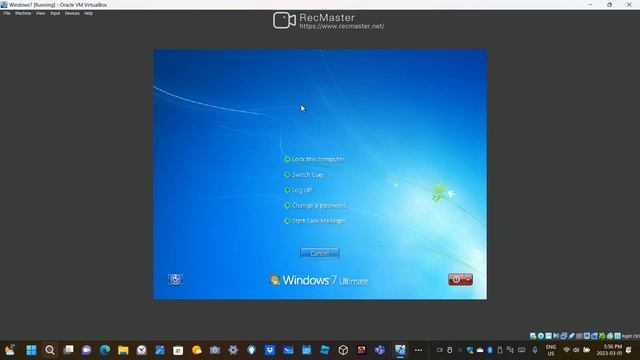
Task: Open the yellow sun weather app icon
Action: (197, 350)
